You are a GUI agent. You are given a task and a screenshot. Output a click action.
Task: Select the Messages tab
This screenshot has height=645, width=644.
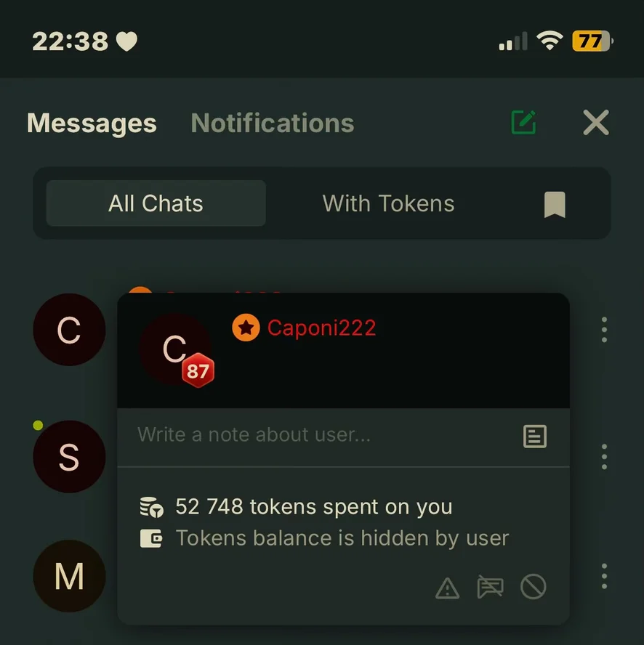click(x=92, y=123)
